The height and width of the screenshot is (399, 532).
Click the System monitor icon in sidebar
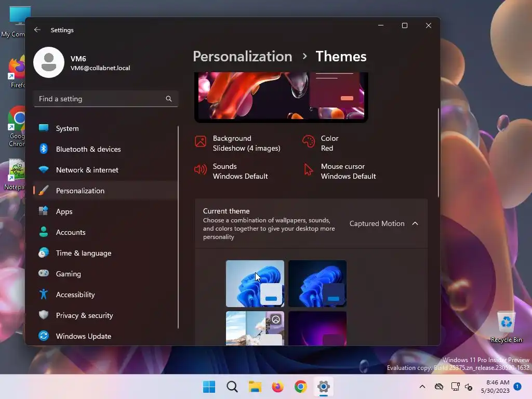(44, 128)
